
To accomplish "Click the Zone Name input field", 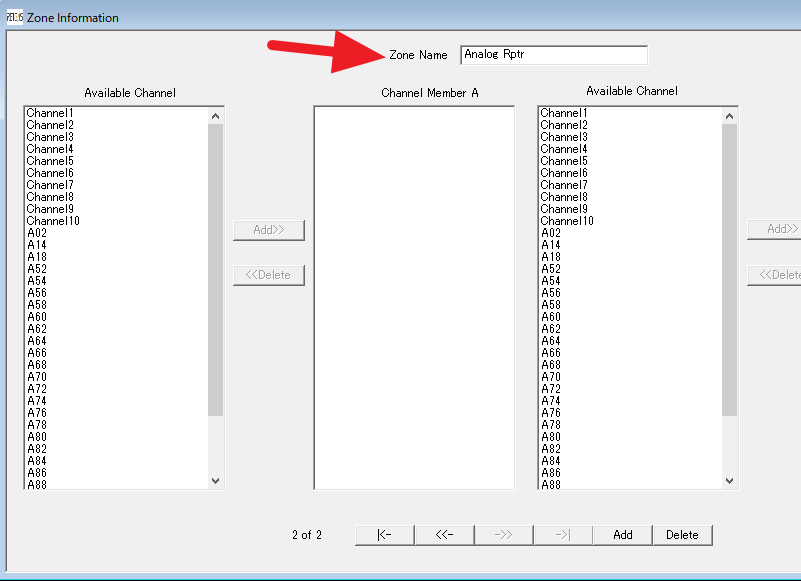I will [x=553, y=55].
